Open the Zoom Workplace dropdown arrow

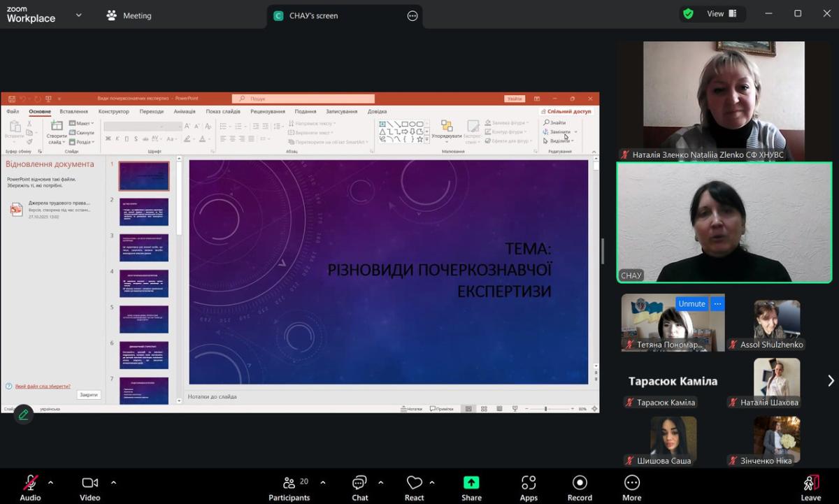[x=78, y=15]
